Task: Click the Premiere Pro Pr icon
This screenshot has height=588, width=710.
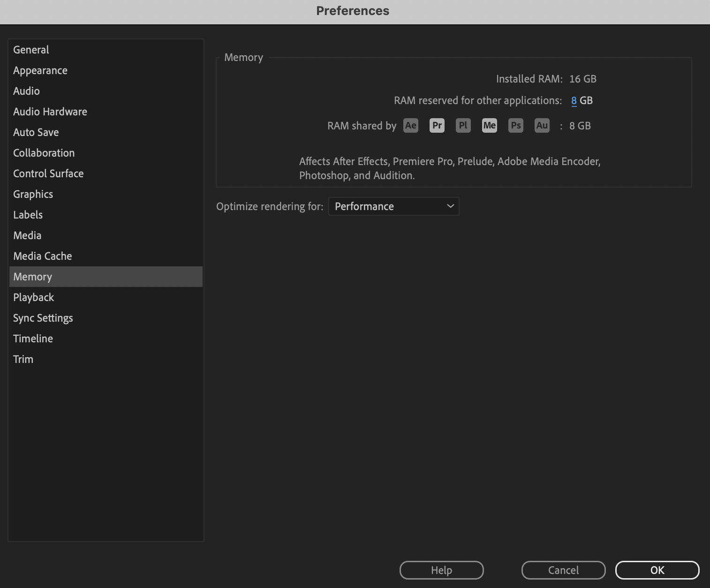Action: coord(437,126)
